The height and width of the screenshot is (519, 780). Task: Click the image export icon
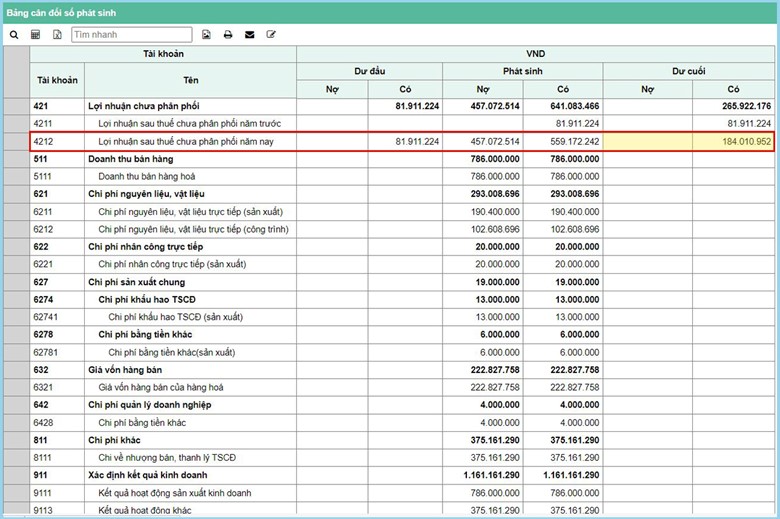pyautogui.click(x=206, y=35)
